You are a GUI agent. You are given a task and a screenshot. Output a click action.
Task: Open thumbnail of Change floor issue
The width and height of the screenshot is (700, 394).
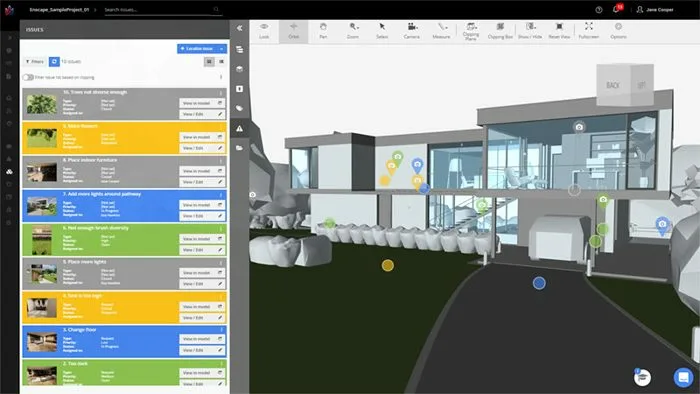[x=42, y=342]
